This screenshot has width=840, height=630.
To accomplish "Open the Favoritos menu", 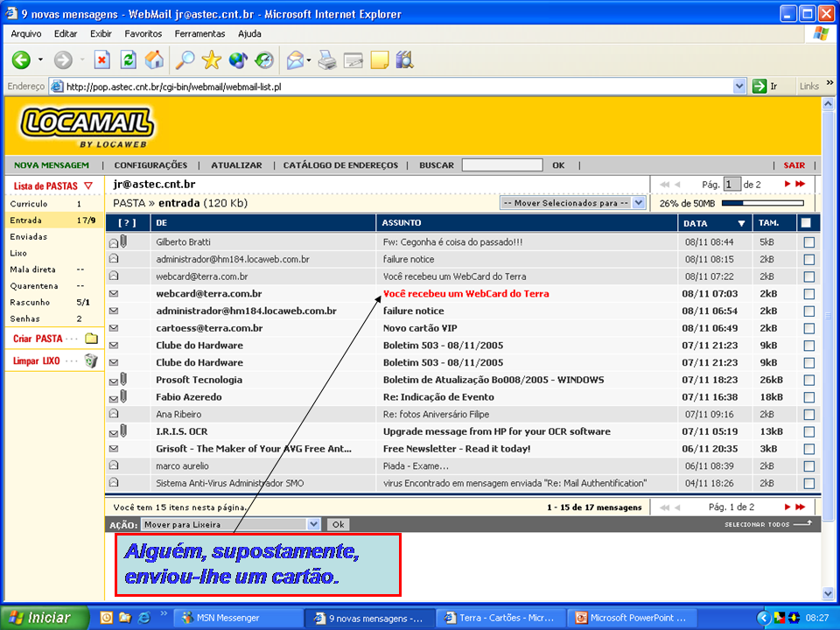I will pyautogui.click(x=143, y=34).
